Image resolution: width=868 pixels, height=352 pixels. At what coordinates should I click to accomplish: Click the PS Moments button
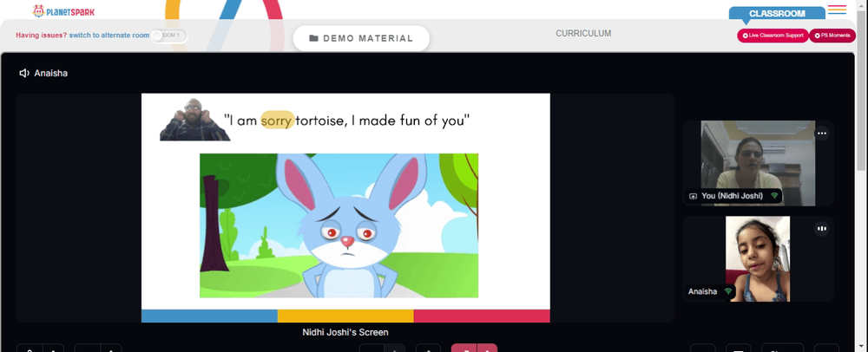[x=832, y=36]
